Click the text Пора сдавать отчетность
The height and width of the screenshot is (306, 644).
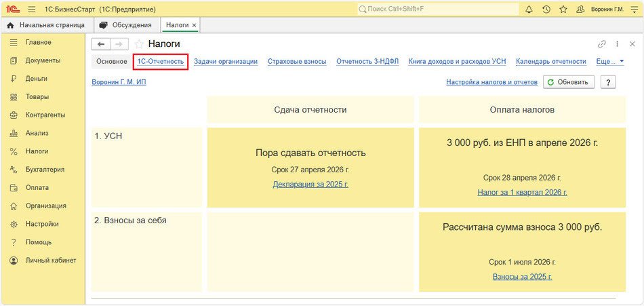click(x=310, y=153)
